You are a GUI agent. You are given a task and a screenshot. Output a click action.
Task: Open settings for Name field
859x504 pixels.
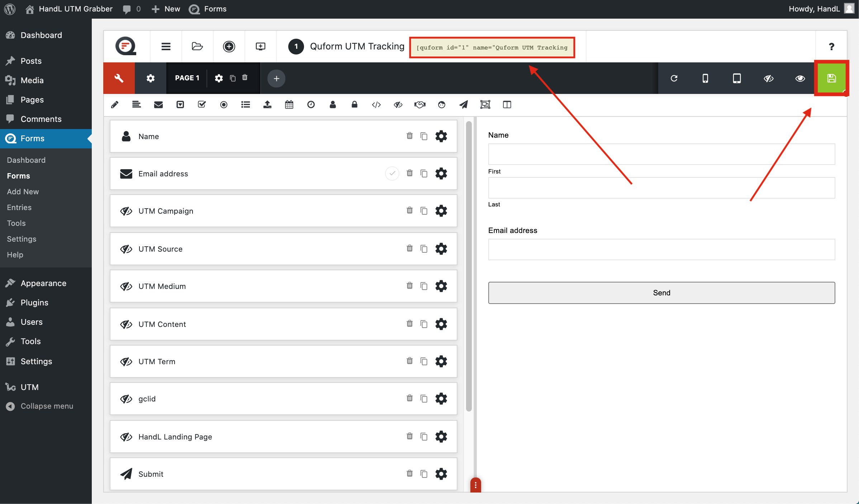(441, 136)
